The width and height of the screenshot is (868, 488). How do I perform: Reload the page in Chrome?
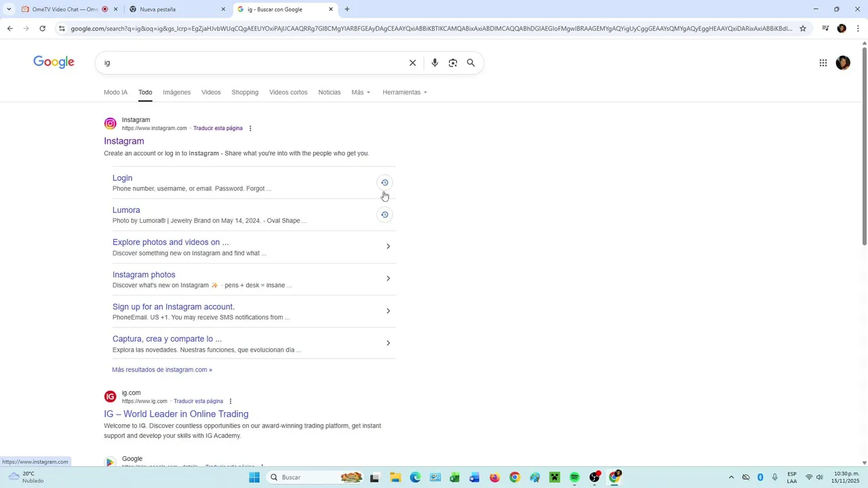(x=42, y=28)
